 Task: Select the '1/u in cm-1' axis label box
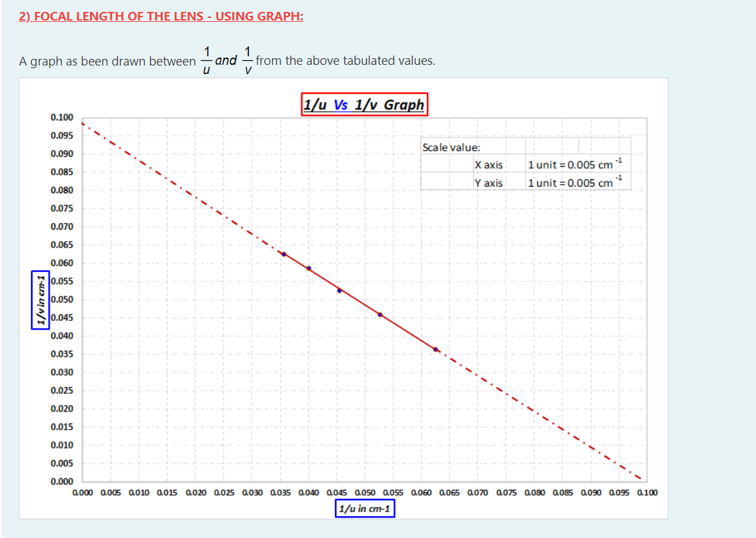pos(365,508)
